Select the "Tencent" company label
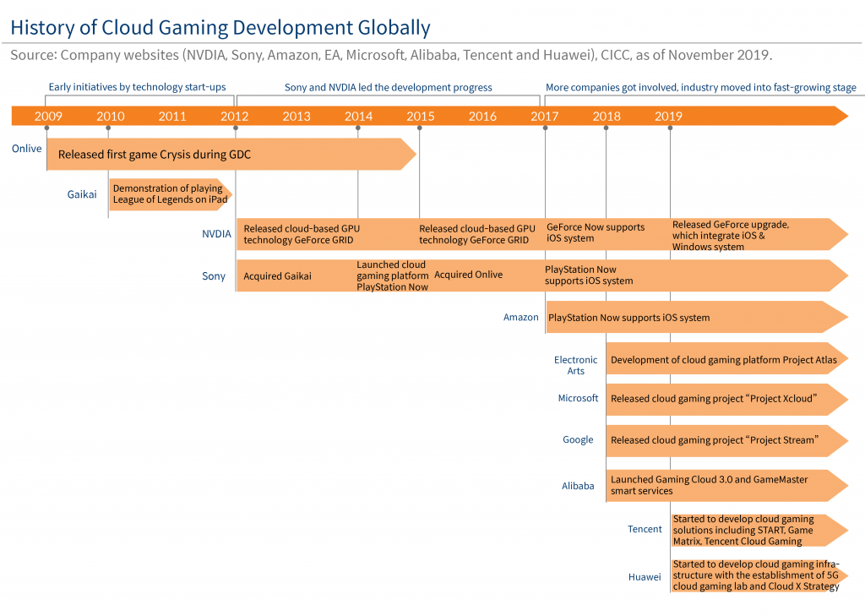The width and height of the screenshot is (865, 616). pos(645,529)
